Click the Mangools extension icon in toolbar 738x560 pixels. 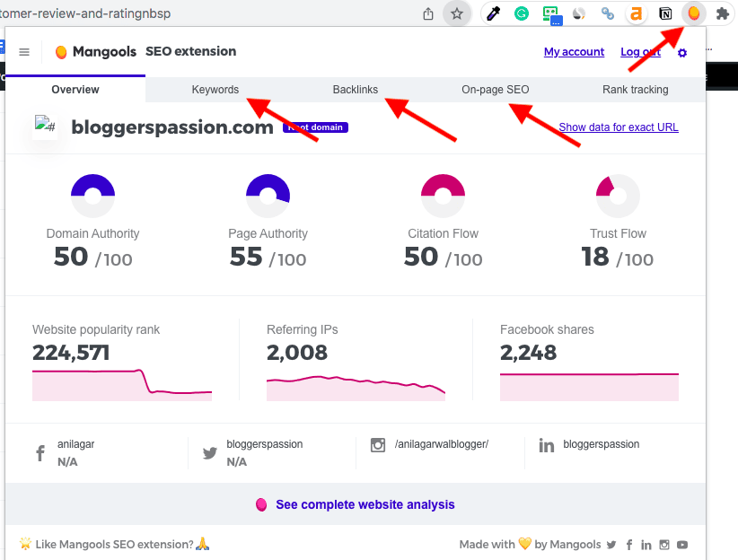pos(693,13)
